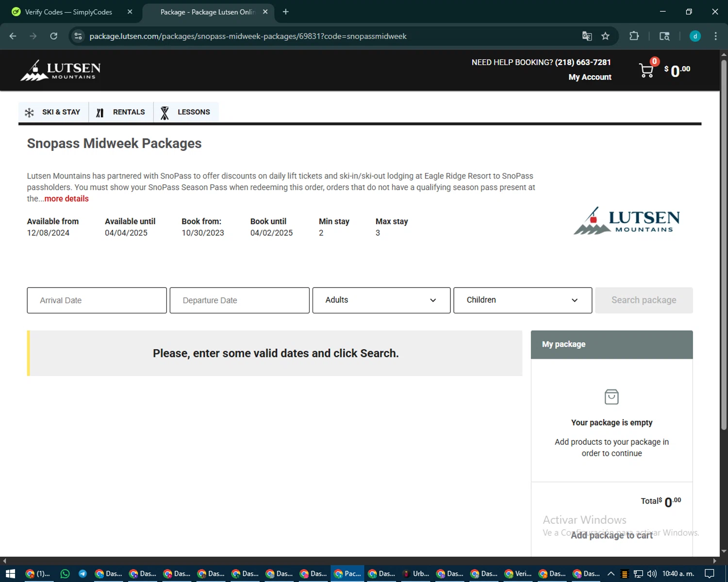Click the Departure Date field
The height and width of the screenshot is (582, 728).
point(240,300)
